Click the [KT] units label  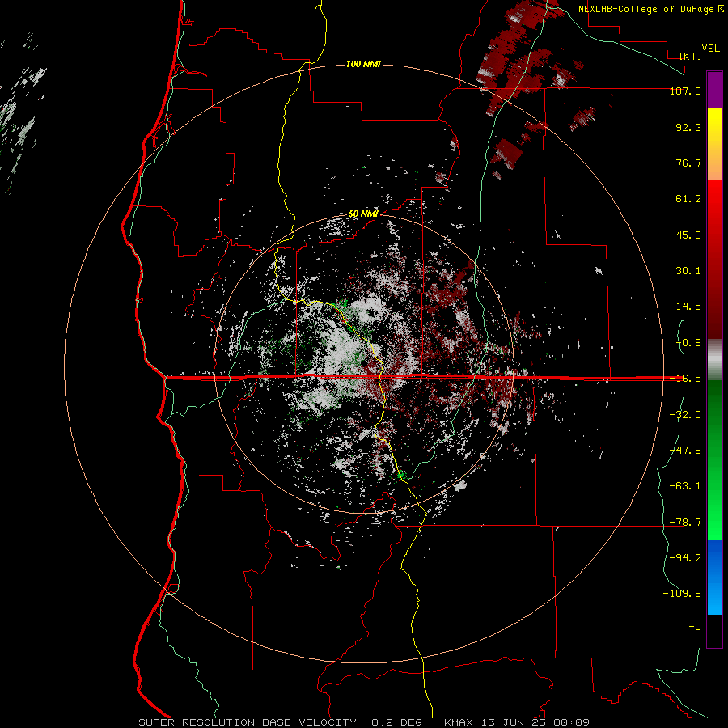[691, 56]
